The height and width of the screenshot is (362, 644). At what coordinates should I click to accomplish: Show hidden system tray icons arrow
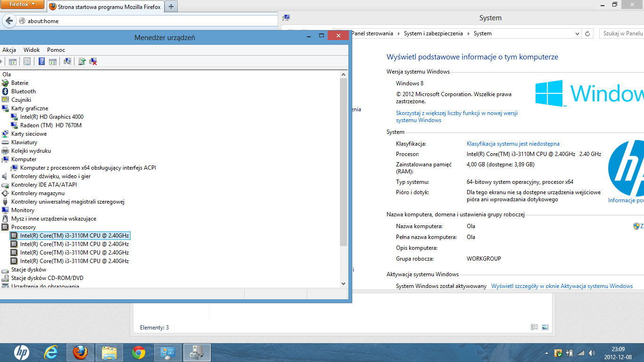click(547, 353)
